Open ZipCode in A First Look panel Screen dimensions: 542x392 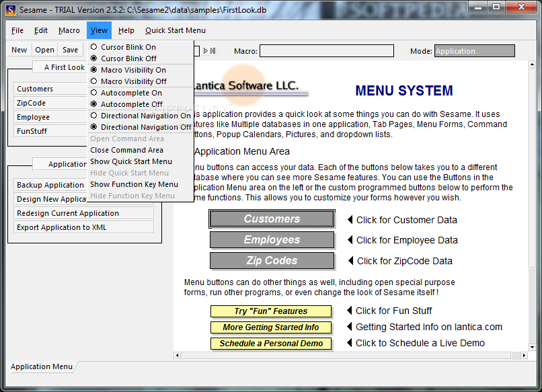(x=50, y=103)
